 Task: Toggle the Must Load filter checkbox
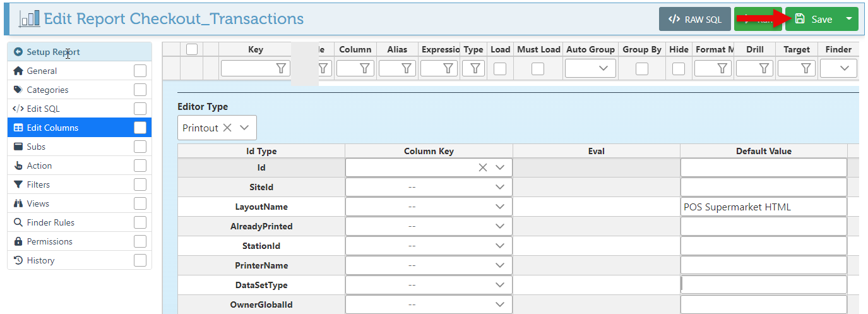(538, 68)
